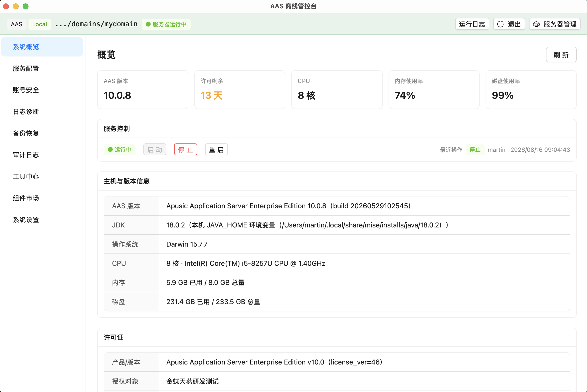
Task: Select 账号安全 from the sidebar
Action: [42, 90]
